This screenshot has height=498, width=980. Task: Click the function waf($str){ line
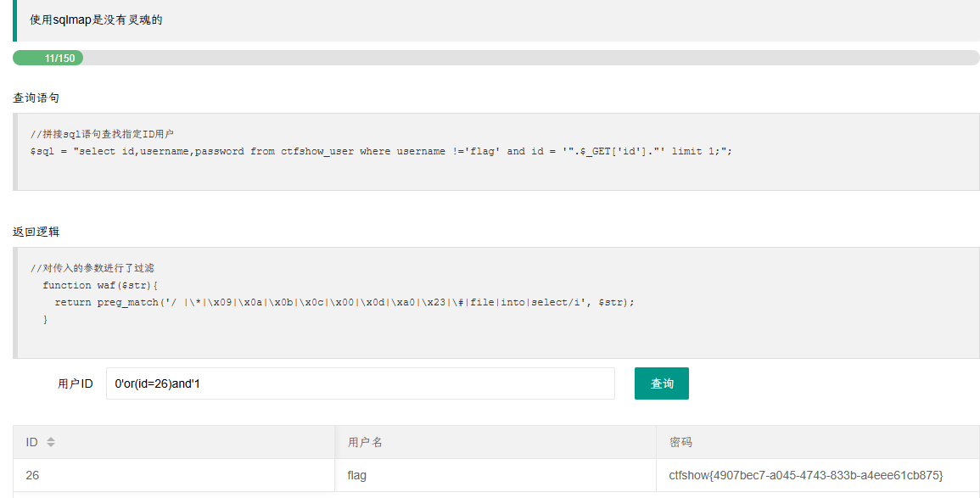click(x=100, y=285)
